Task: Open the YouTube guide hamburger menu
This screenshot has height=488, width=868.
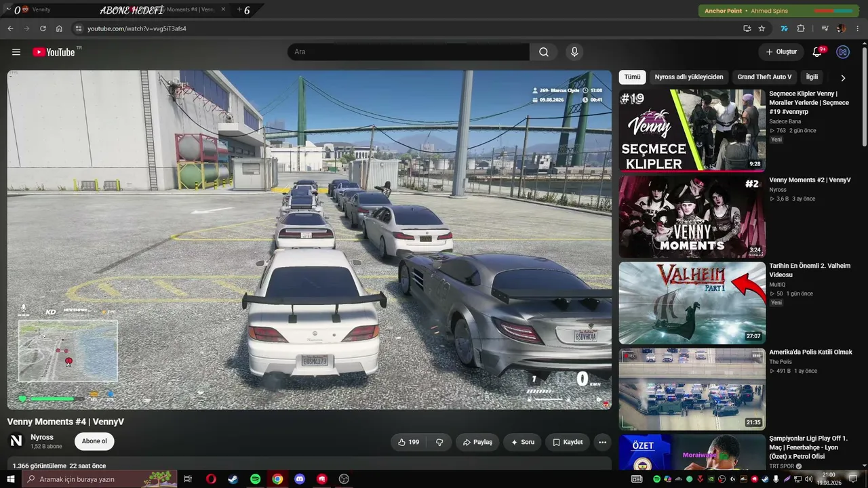Action: pos(16,52)
